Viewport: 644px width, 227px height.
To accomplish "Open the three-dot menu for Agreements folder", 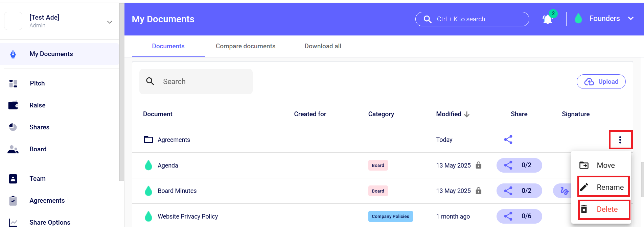I will pos(620,140).
